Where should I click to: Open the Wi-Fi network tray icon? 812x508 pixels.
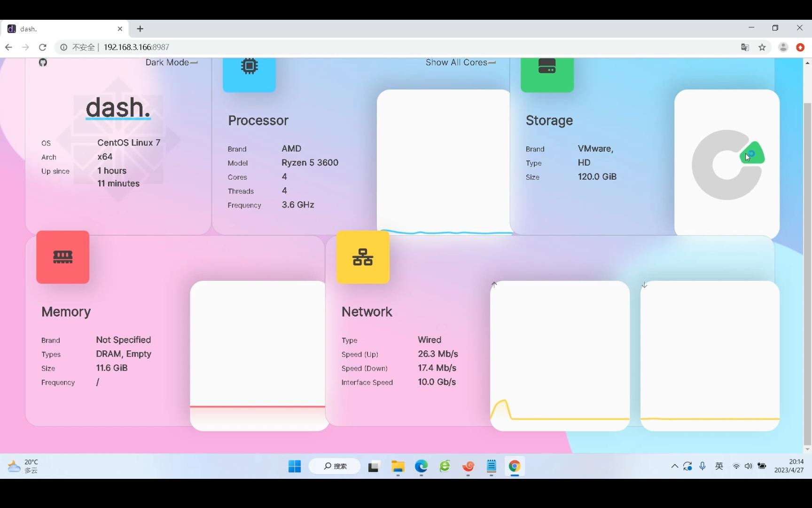coord(736,466)
